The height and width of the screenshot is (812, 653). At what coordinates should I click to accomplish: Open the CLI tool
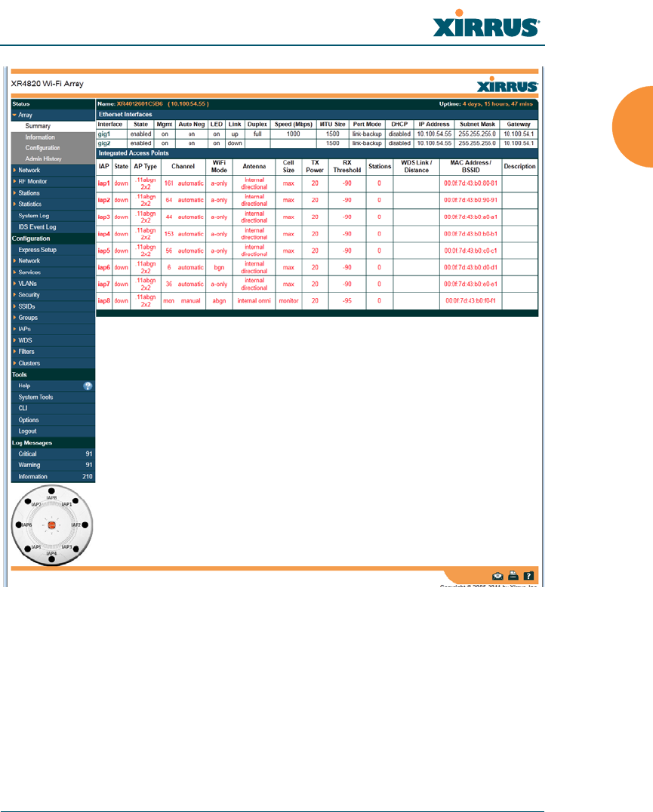coord(23,408)
